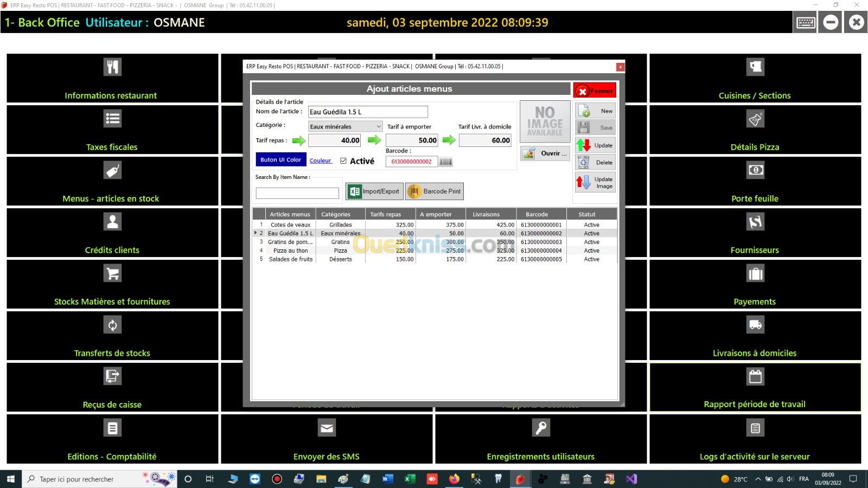Click the Buton UI Color swatch

point(280,160)
